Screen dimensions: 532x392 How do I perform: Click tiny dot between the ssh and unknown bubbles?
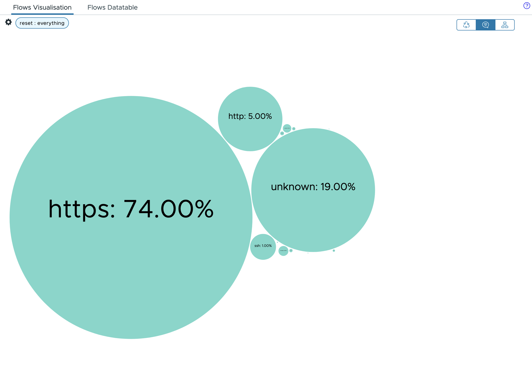point(277,242)
